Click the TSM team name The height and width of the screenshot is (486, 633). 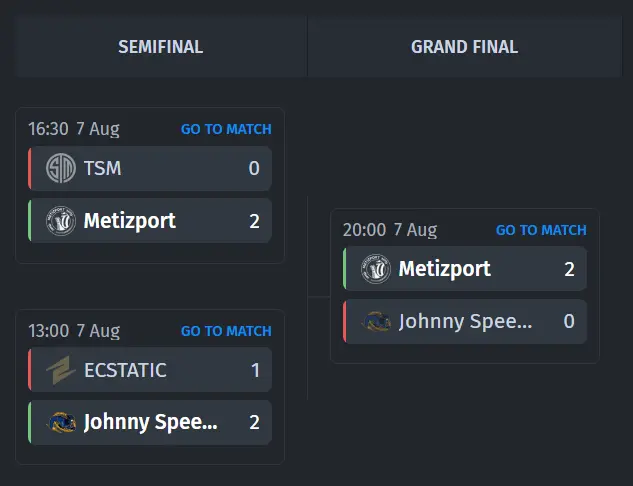102,168
